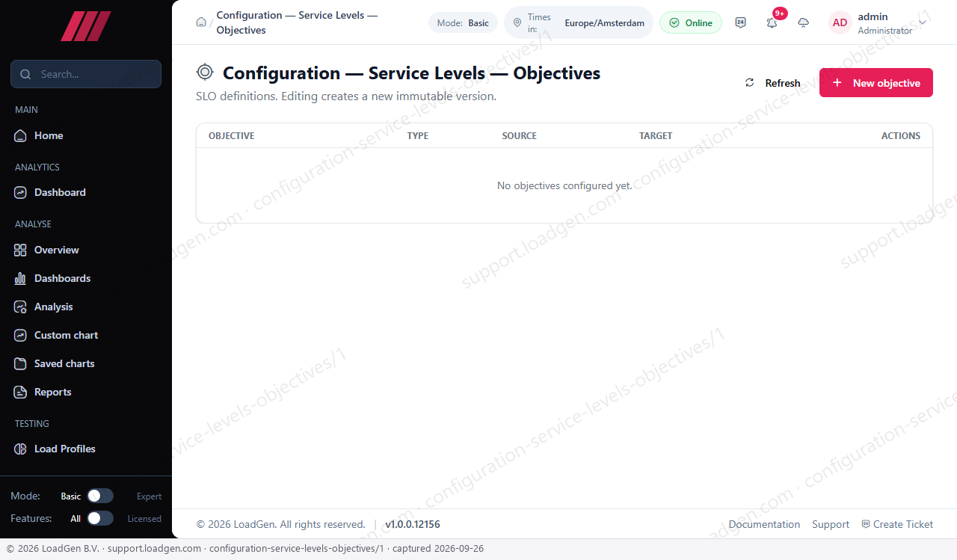Click the Home sidebar icon
Viewport: 957px width, 560px height.
click(20, 135)
